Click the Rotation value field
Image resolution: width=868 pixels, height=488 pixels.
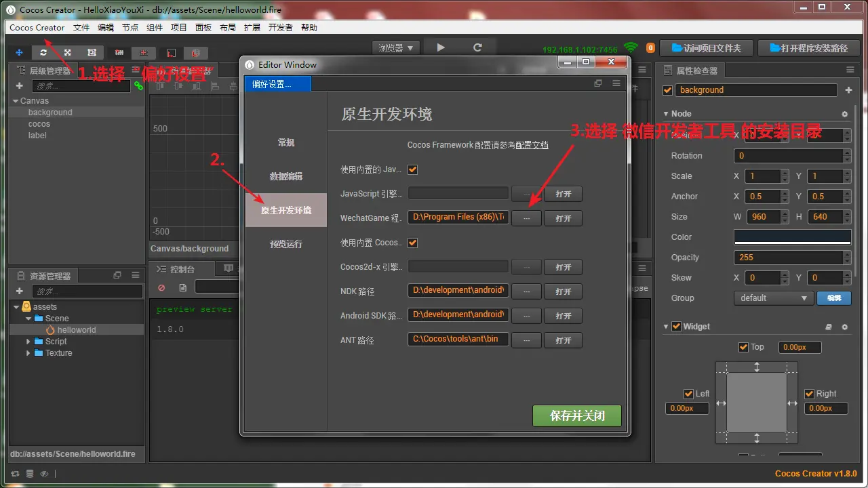(x=789, y=156)
